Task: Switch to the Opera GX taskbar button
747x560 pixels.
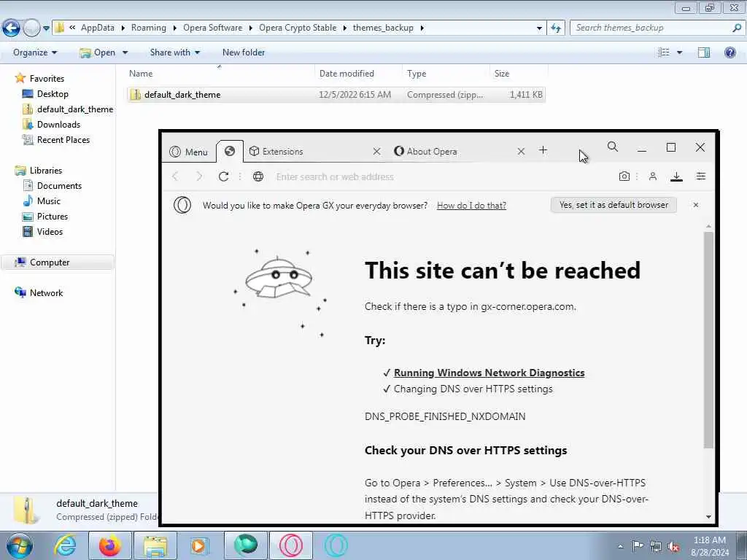Action: [x=291, y=545]
